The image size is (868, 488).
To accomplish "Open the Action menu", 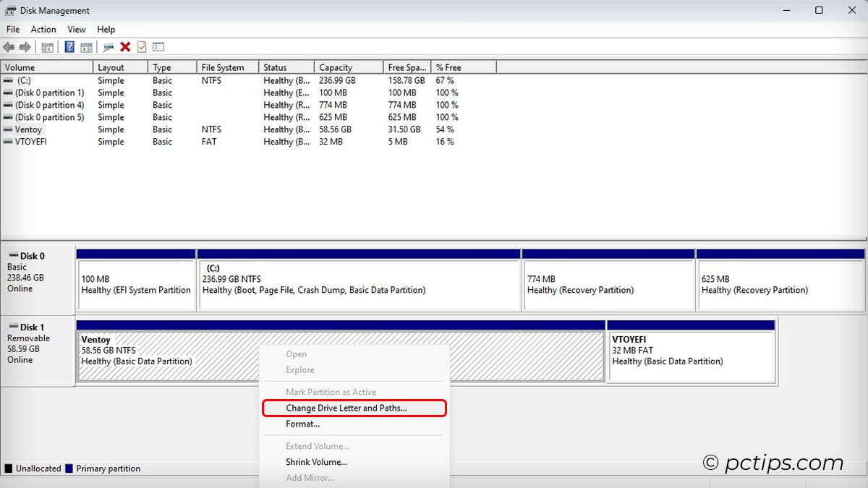I will [x=43, y=29].
